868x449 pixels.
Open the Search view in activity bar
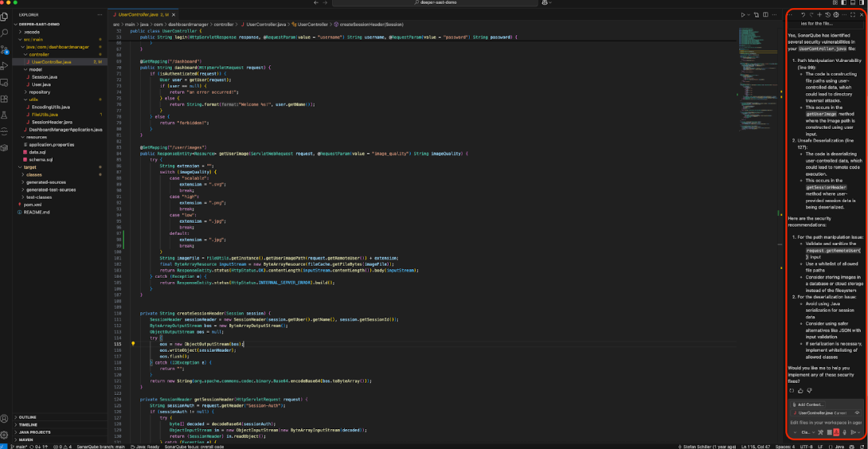click(x=5, y=33)
